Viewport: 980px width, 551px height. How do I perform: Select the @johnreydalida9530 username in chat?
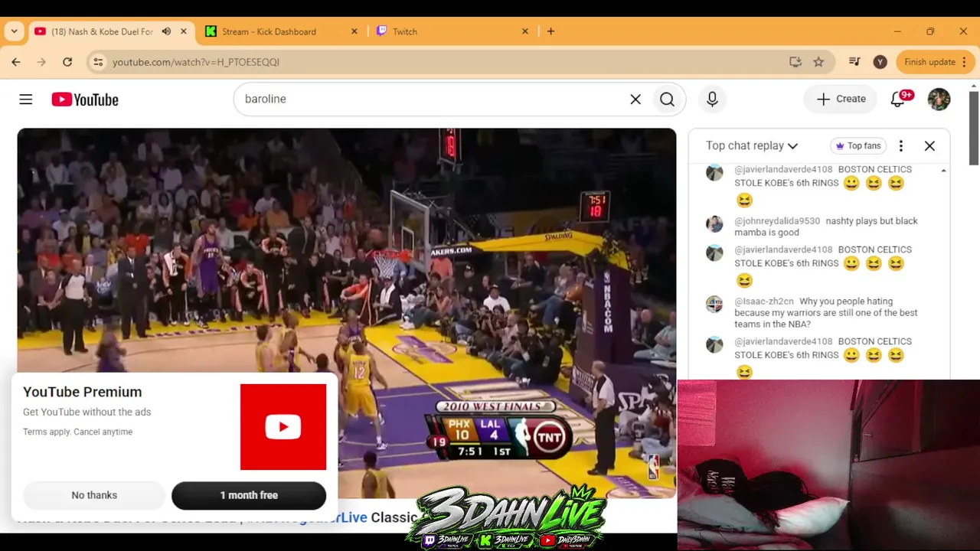pyautogui.click(x=777, y=221)
